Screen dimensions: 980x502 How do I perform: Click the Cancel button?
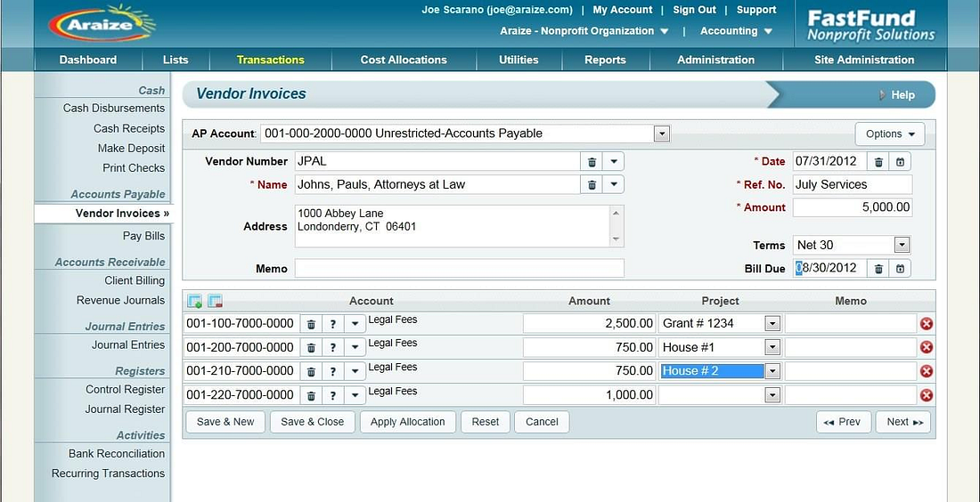click(542, 422)
